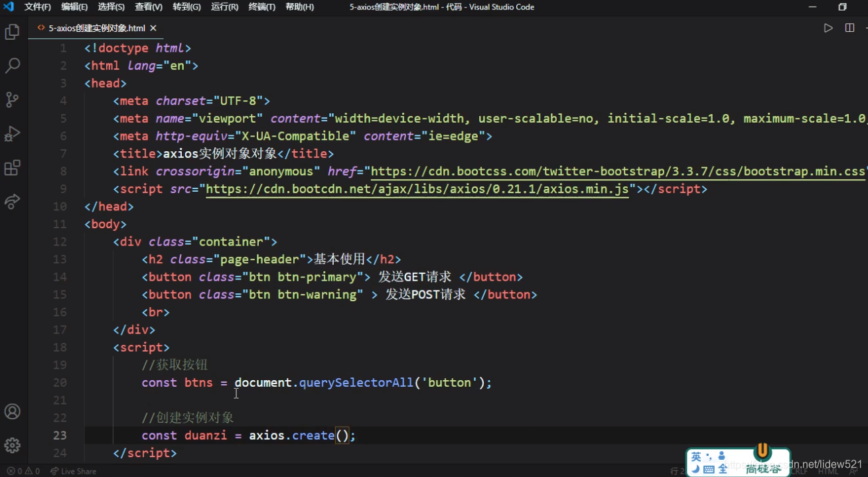Click line number 12 in gutter
This screenshot has width=868, height=477.
[x=60, y=241]
